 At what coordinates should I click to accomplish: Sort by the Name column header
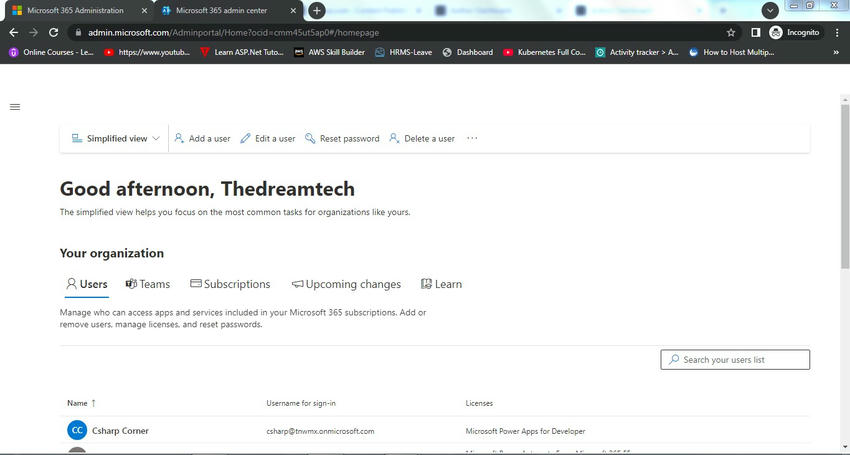coord(81,403)
